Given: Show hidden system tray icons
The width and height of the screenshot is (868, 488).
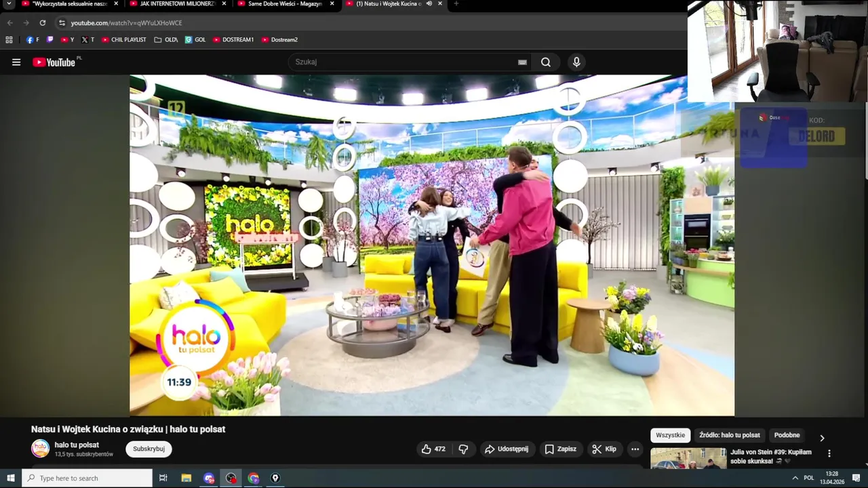Looking at the screenshot, I should tap(795, 478).
